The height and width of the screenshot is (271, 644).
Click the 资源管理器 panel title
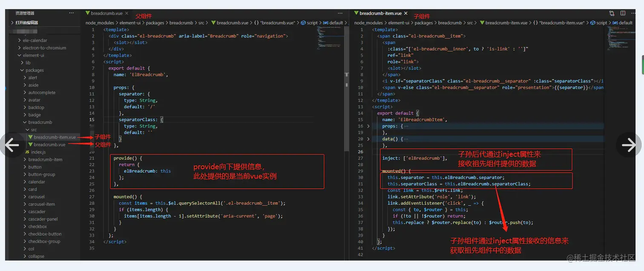tap(25, 13)
